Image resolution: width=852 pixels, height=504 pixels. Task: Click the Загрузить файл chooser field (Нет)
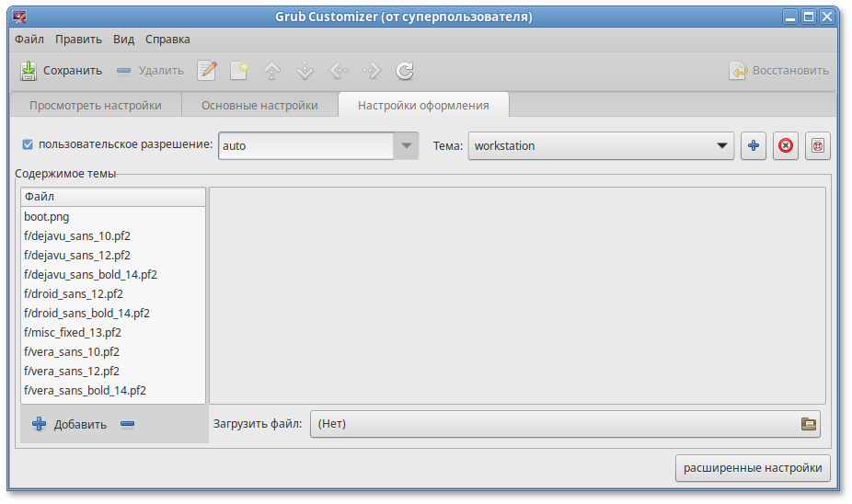565,424
